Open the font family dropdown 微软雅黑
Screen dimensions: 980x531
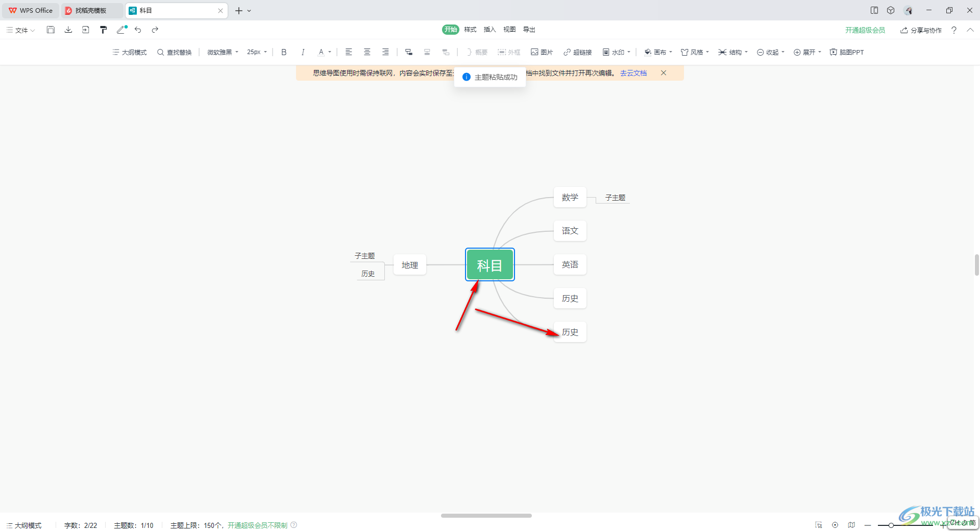[223, 52]
